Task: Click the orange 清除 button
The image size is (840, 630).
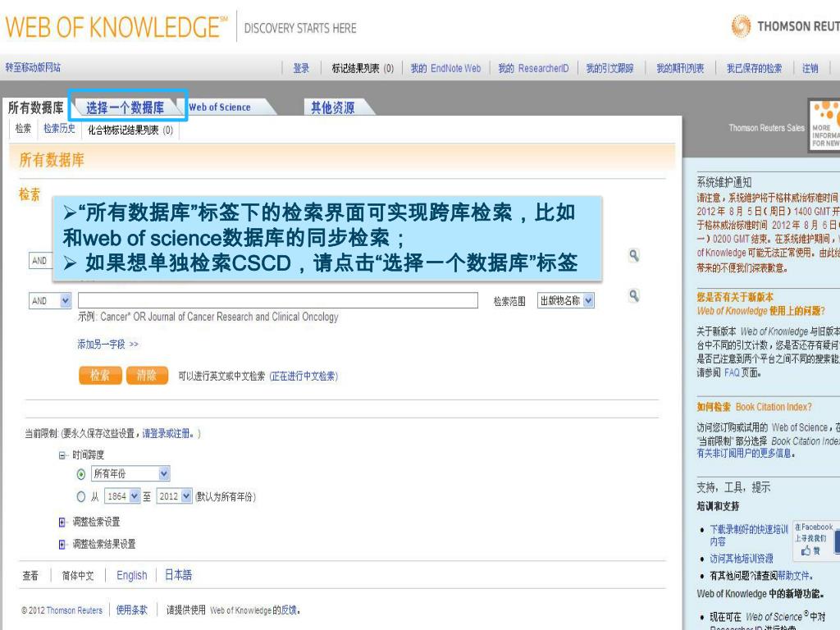Action: [148, 376]
